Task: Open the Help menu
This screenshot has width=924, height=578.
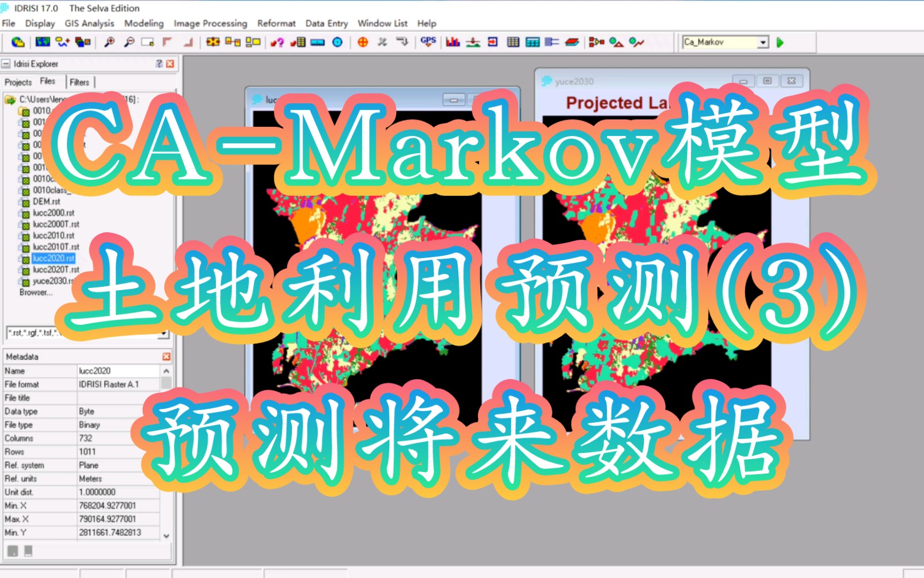Action: click(x=427, y=24)
